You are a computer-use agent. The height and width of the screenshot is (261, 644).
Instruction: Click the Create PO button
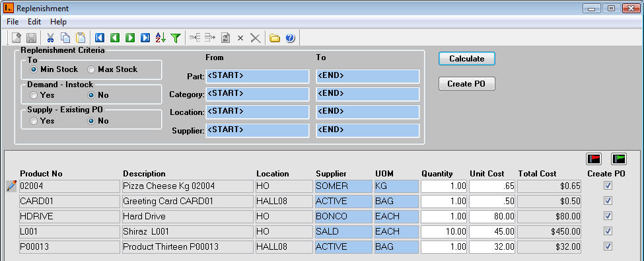[466, 84]
